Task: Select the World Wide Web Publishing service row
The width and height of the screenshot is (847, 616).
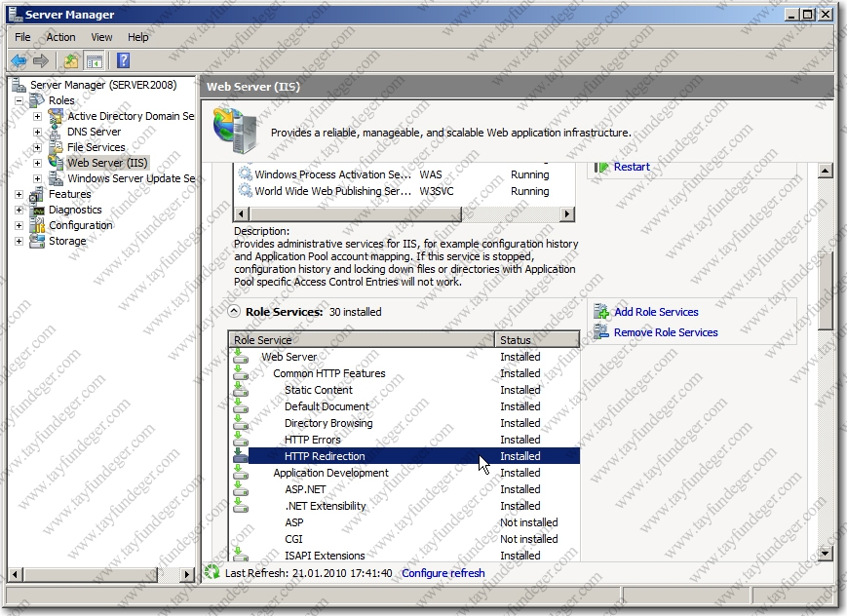Action: pos(404,191)
